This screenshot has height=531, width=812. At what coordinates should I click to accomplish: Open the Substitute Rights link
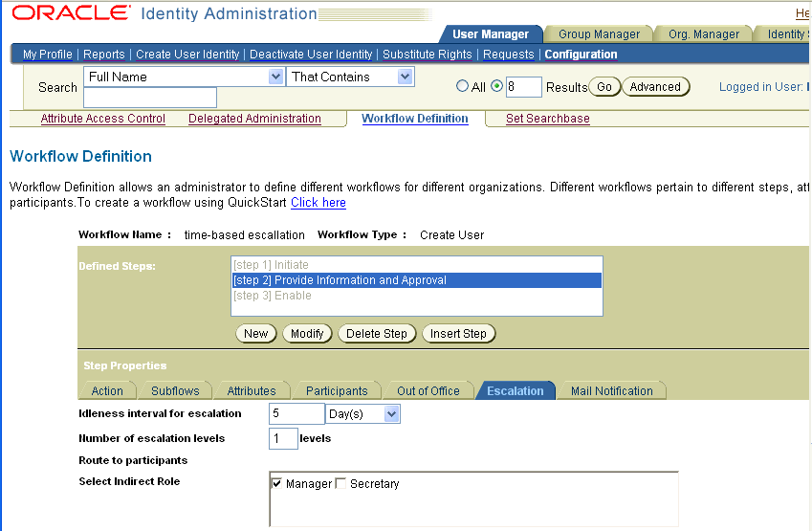(x=428, y=55)
